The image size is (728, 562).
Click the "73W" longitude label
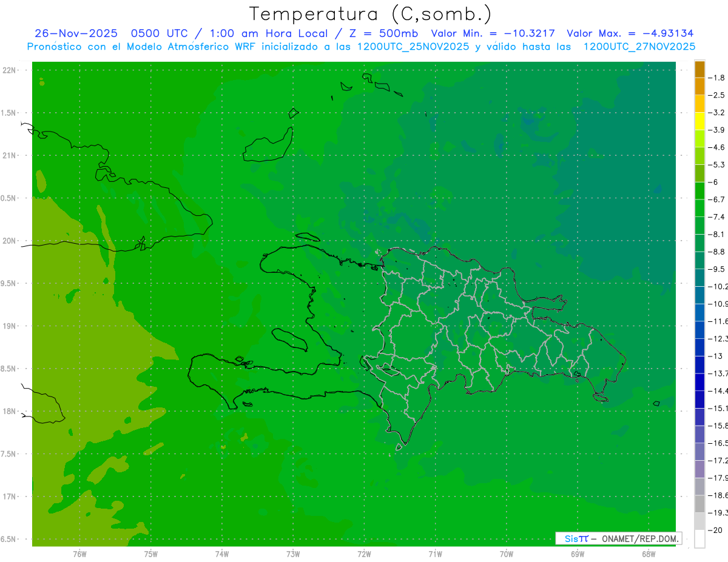click(x=293, y=554)
